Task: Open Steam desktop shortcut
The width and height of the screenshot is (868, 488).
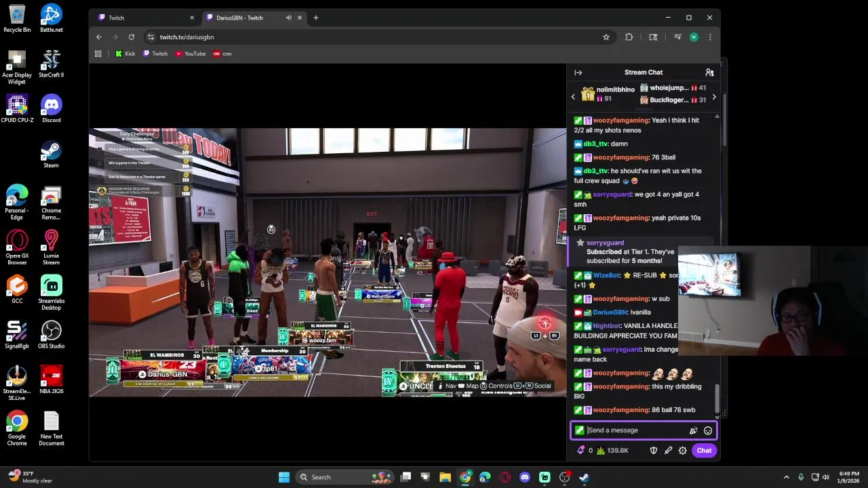Action: pyautogui.click(x=52, y=154)
